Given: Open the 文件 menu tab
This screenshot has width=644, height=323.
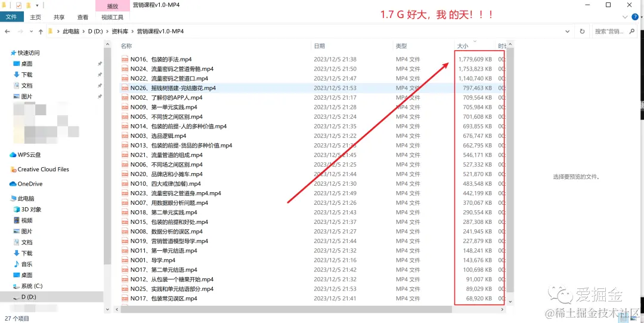Looking at the screenshot, I should 11,17.
